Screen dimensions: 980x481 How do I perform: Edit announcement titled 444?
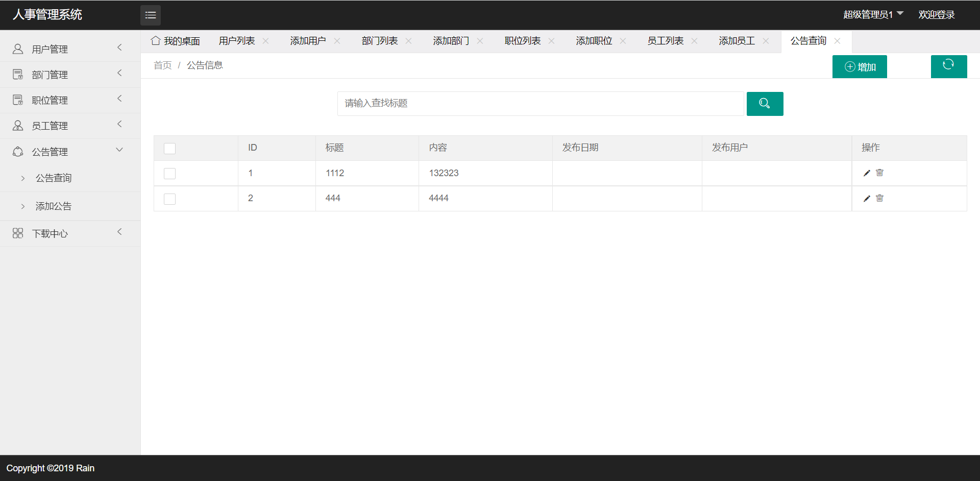(x=866, y=198)
